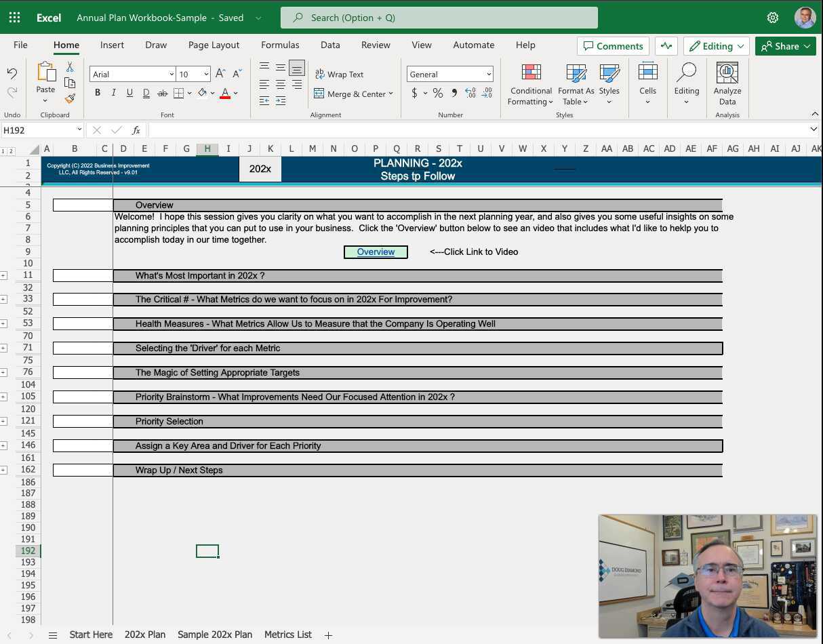The image size is (823, 644).
Task: Apply the percent number style
Action: point(437,94)
